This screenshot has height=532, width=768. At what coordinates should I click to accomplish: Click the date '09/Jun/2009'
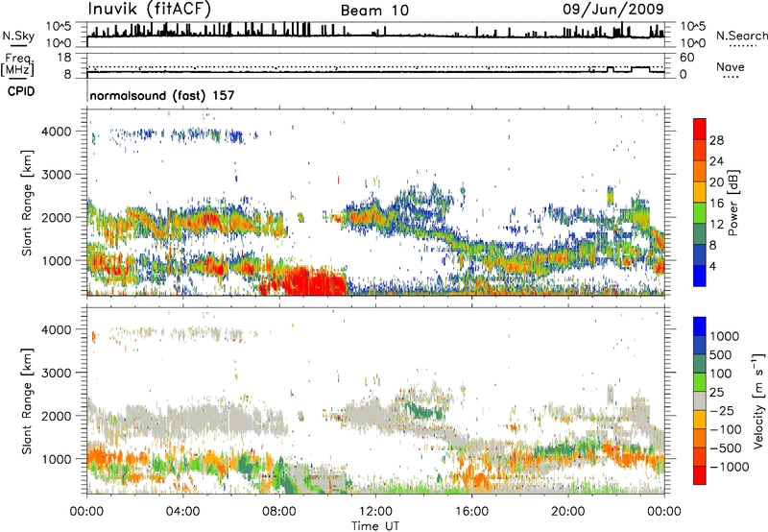pos(613,9)
